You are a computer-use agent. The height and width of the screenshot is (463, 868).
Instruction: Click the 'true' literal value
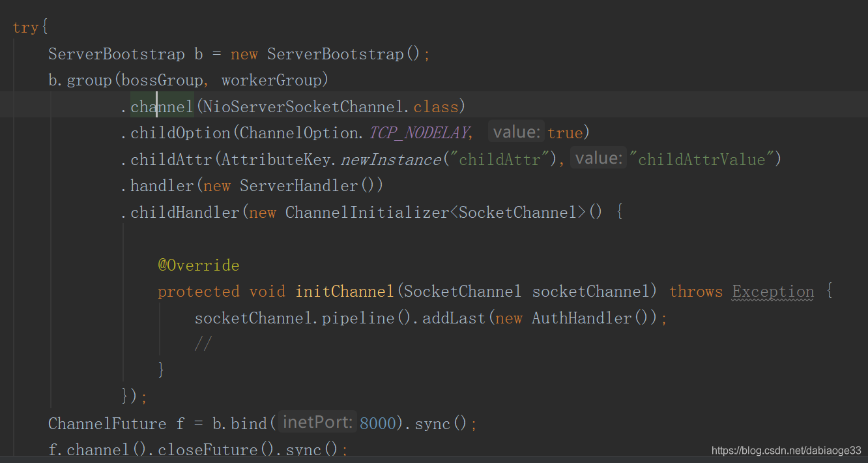tap(565, 133)
